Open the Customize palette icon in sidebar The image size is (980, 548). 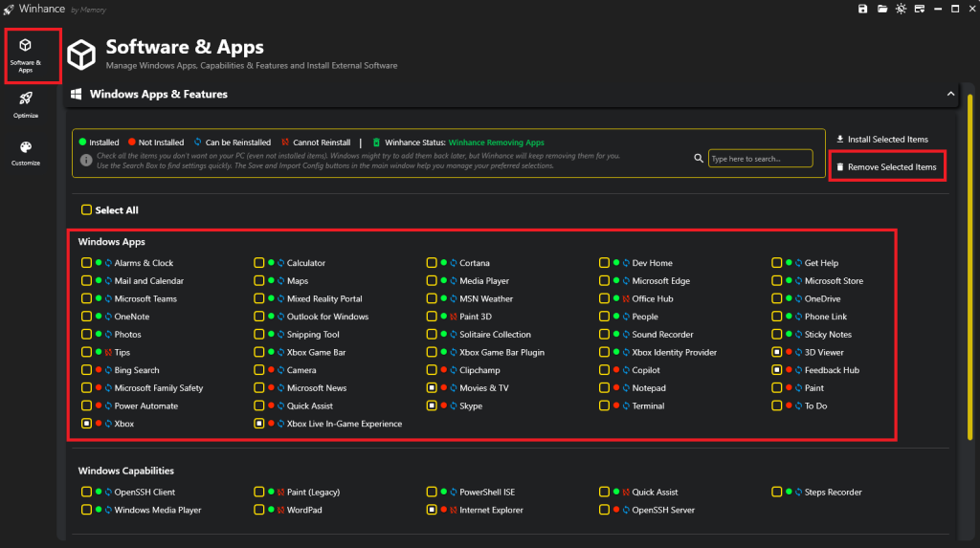26,147
